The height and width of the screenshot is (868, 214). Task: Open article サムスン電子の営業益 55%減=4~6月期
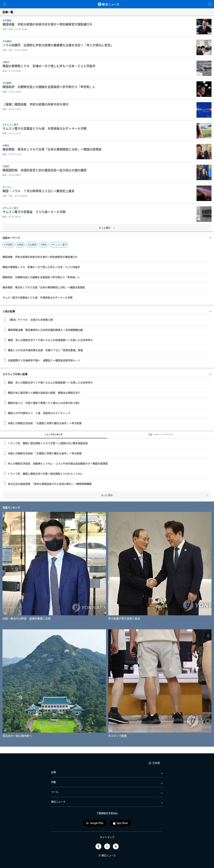[x=34, y=212]
